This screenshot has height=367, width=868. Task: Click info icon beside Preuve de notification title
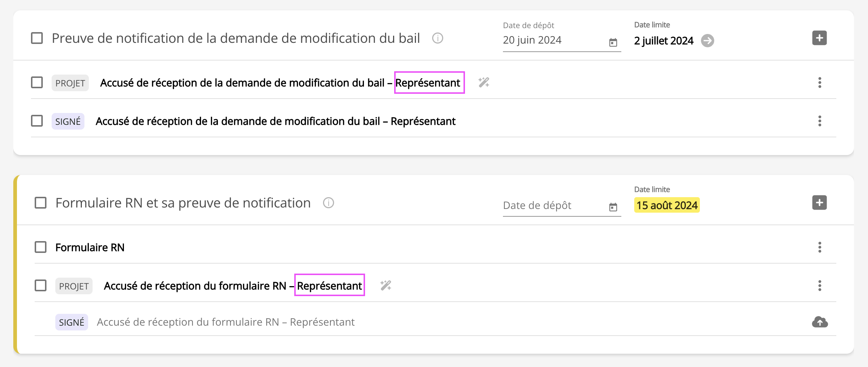tap(437, 38)
